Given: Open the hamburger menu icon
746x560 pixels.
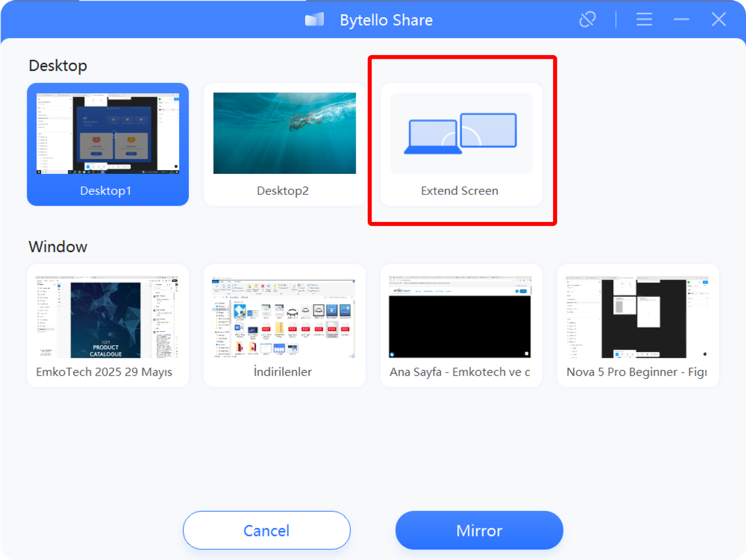Looking at the screenshot, I should 644,20.
